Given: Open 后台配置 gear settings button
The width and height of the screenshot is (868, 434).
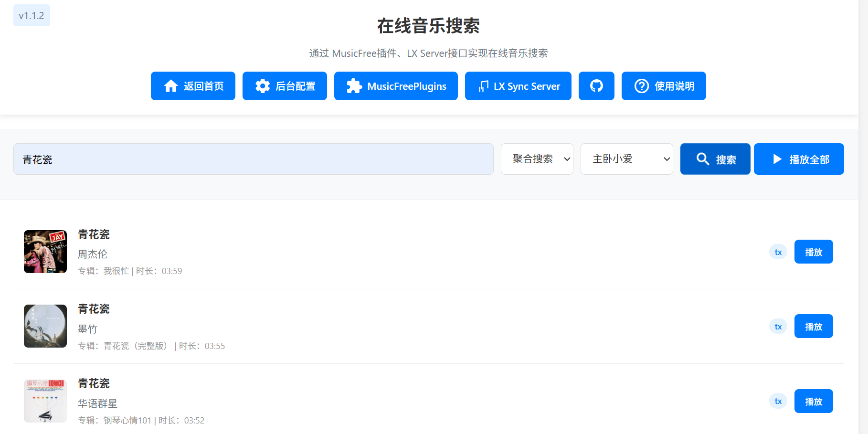Looking at the screenshot, I should tap(285, 86).
